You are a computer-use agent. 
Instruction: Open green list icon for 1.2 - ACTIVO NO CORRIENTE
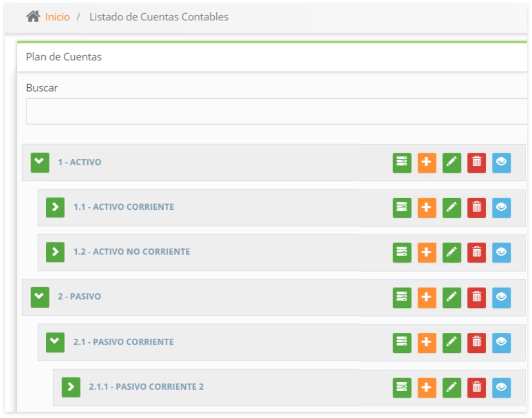pos(402,252)
